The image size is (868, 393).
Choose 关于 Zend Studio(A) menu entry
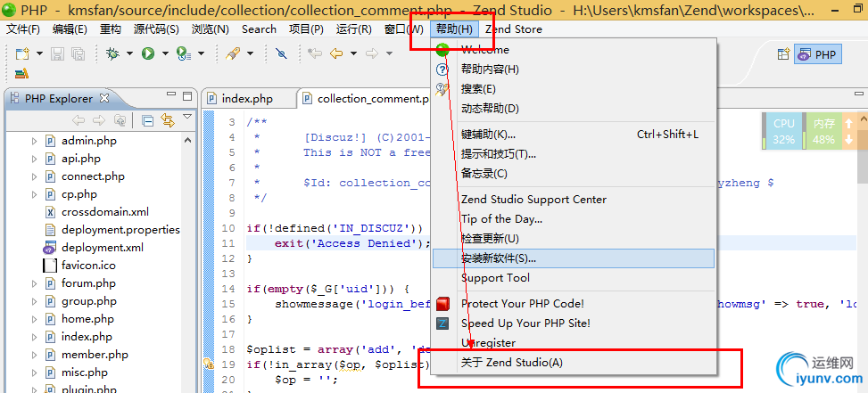coord(574,363)
